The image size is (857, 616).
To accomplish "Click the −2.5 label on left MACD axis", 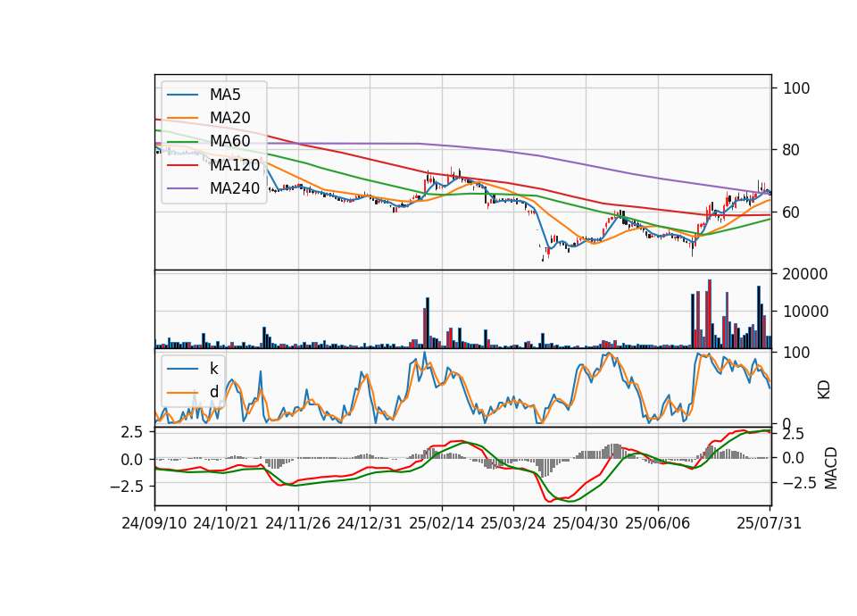I will coord(126,486).
